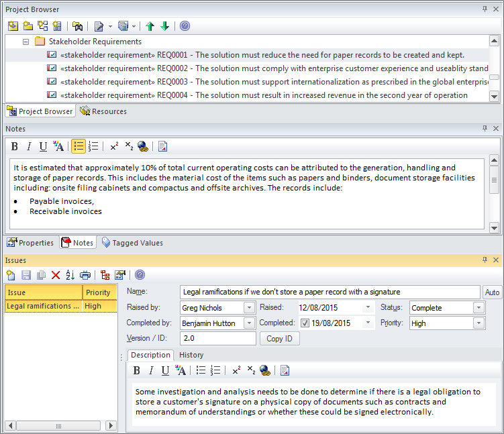Toggle bullet list in Notes toolbar

click(x=79, y=146)
